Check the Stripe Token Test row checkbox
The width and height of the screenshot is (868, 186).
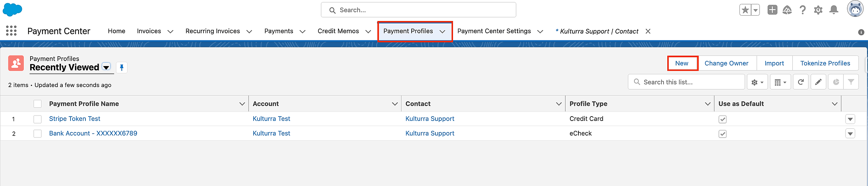click(x=38, y=119)
